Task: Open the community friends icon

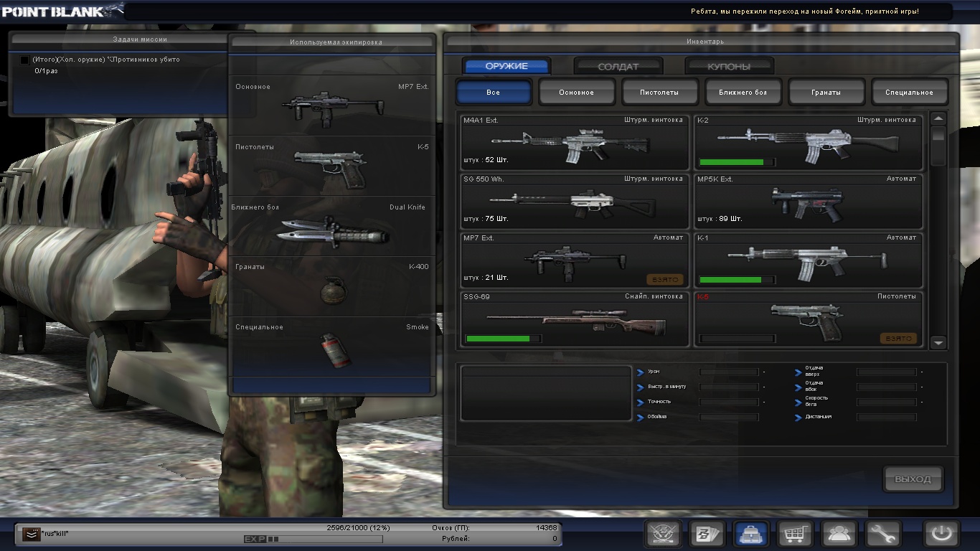Action: [x=839, y=534]
